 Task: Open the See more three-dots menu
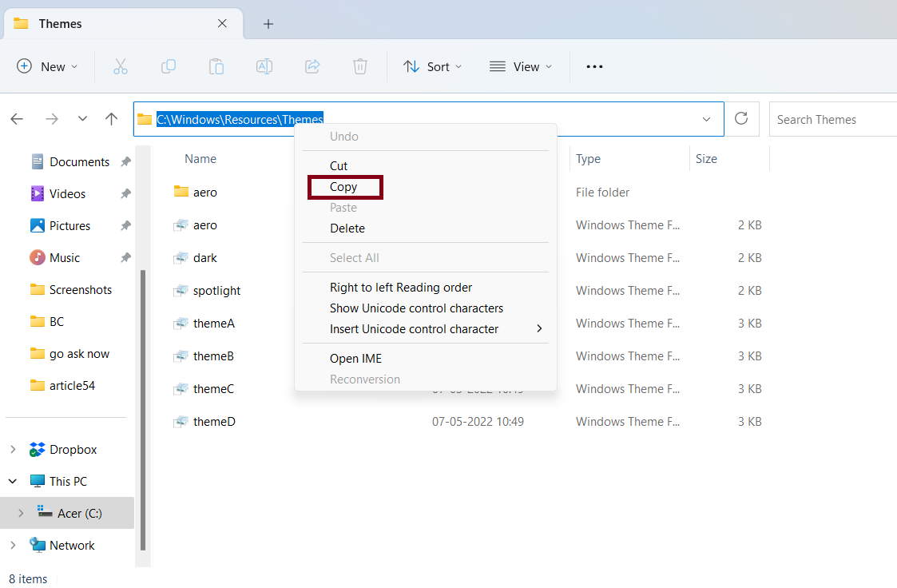click(x=594, y=67)
